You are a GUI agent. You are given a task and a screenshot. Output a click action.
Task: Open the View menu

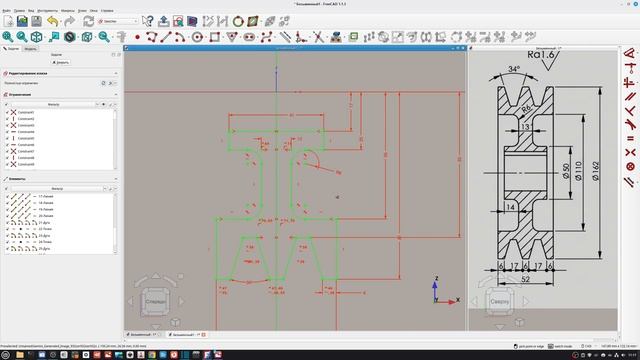[x=31, y=11]
